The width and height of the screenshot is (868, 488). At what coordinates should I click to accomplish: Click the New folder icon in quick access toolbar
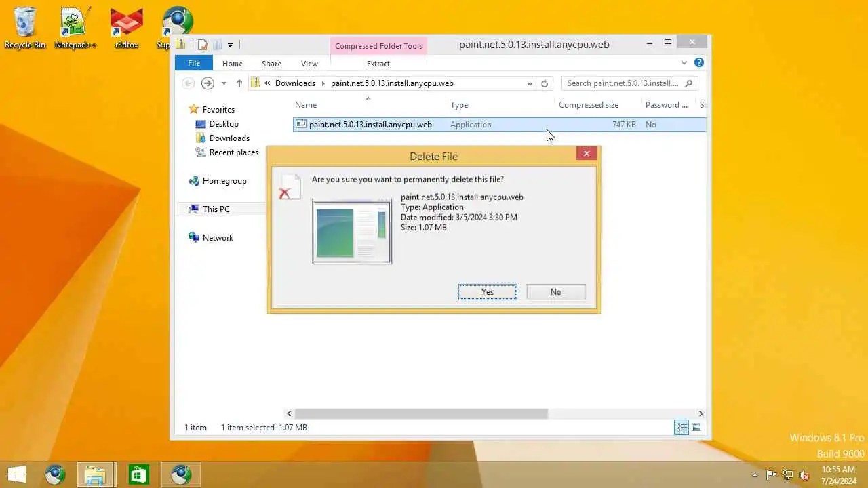(216, 45)
